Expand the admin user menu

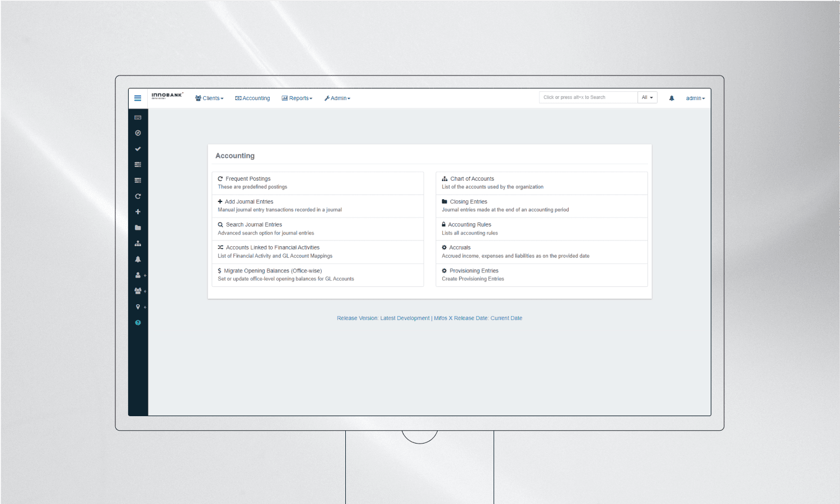click(x=694, y=98)
